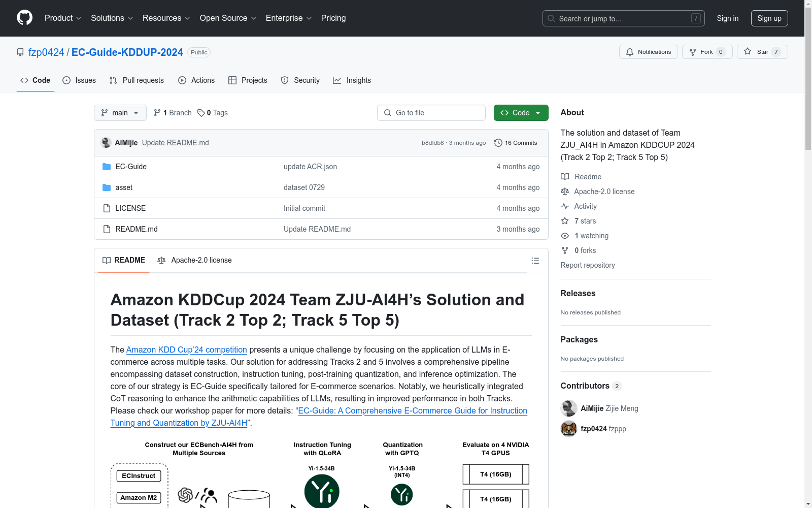Image resolution: width=812 pixels, height=508 pixels.
Task: Switch to the Apache-2.0 license tab
Action: [x=195, y=260]
